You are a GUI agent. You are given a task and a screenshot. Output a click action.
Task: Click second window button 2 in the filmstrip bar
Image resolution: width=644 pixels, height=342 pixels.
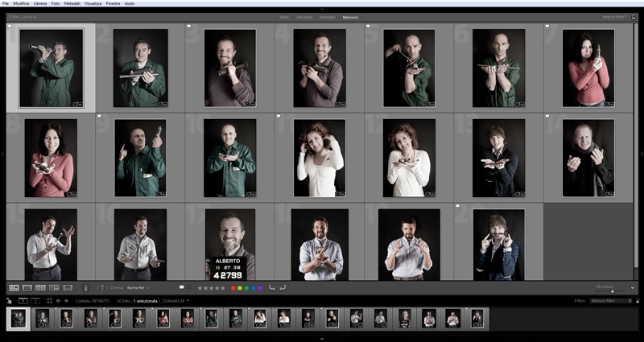(35, 300)
